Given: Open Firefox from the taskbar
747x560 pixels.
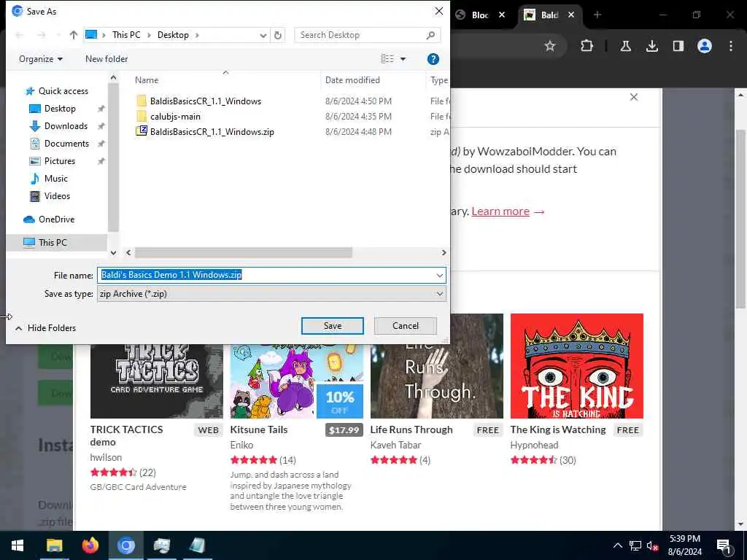Looking at the screenshot, I should click(90, 545).
